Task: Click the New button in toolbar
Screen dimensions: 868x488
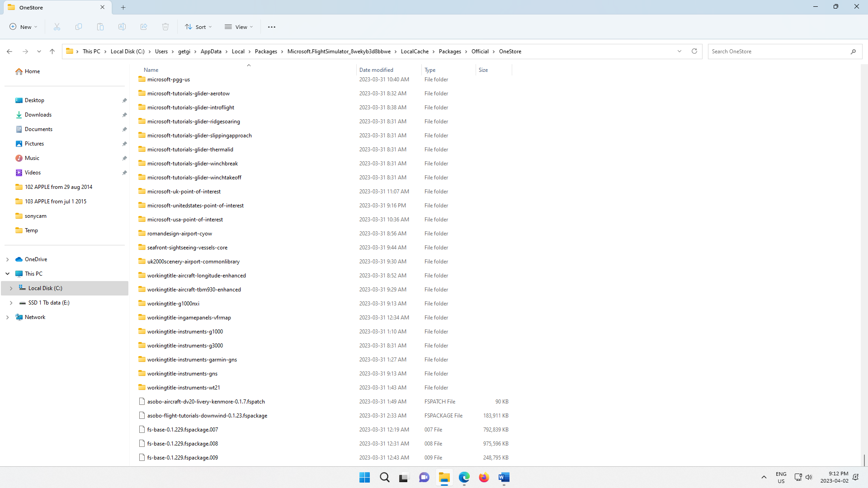Action: pos(24,27)
